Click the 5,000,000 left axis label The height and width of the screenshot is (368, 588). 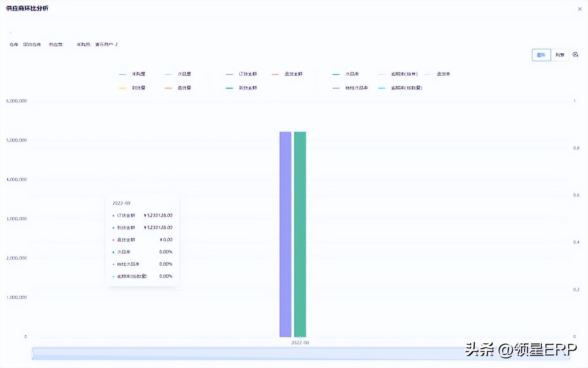click(x=17, y=140)
